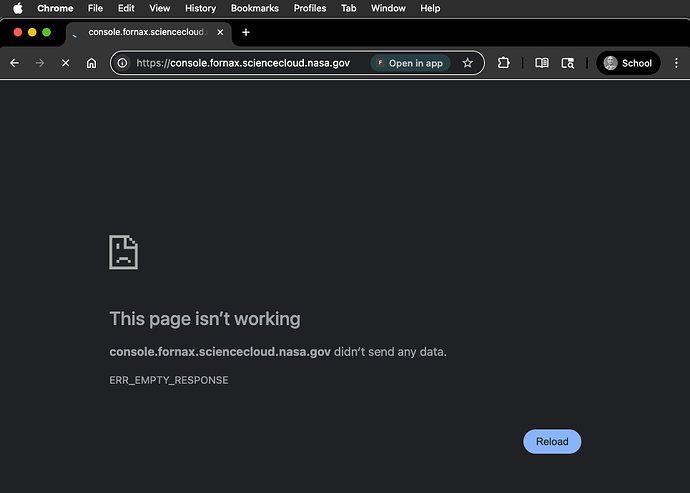Click the Open in app button
690x493 pixels.
click(409, 63)
